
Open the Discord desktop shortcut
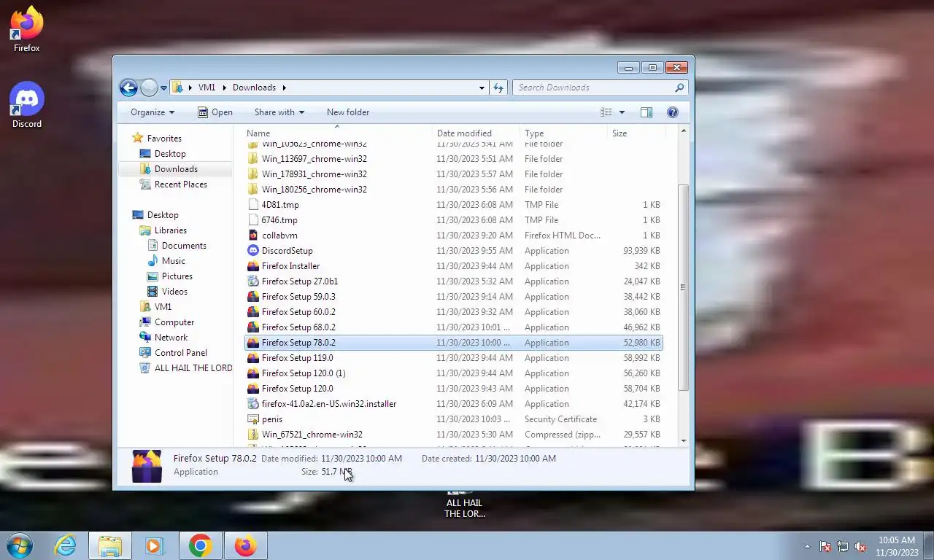27,105
